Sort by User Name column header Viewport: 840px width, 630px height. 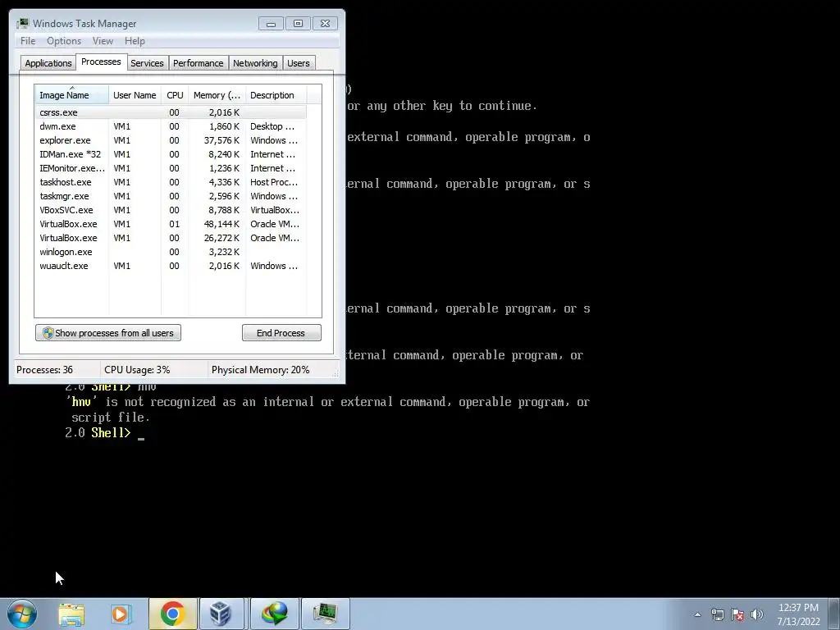pyautogui.click(x=135, y=95)
